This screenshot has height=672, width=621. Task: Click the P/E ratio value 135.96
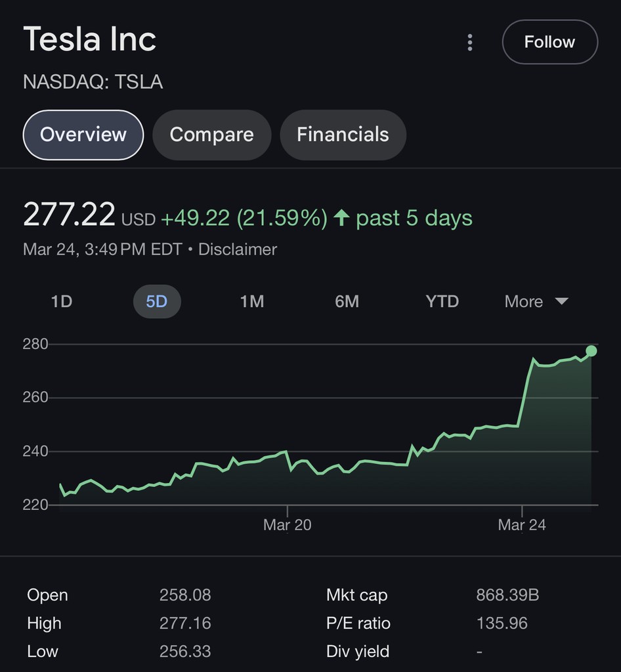click(x=502, y=623)
